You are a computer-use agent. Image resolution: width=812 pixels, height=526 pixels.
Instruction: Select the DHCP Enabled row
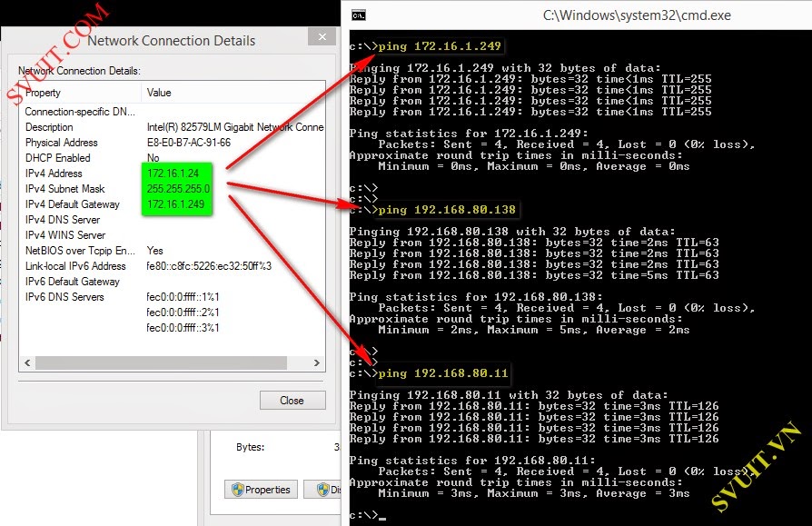coord(172,158)
